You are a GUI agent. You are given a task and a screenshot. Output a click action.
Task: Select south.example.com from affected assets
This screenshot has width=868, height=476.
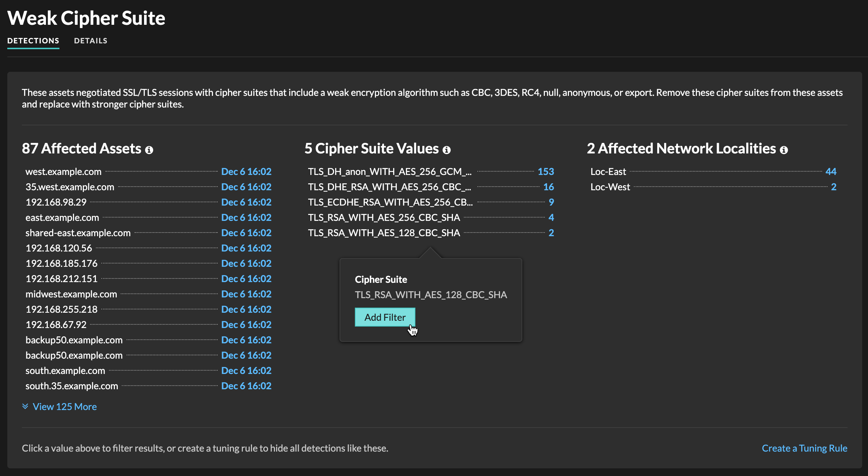[x=65, y=370]
